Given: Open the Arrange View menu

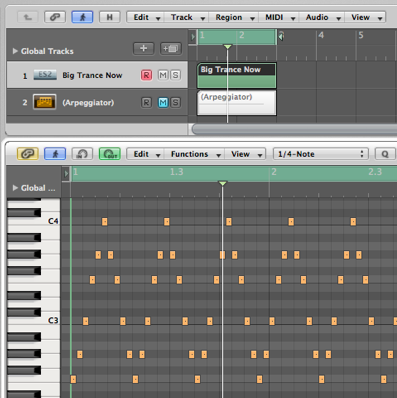Looking at the screenshot, I should [366, 17].
